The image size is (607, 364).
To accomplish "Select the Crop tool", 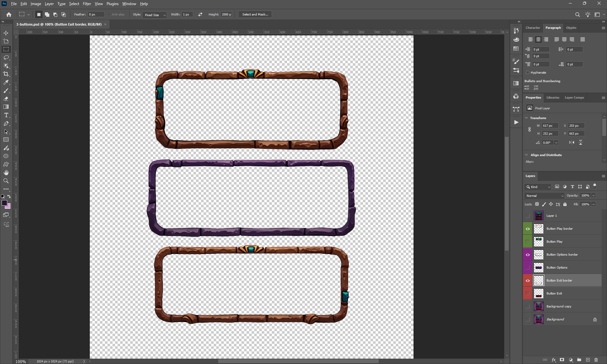I will tap(6, 74).
